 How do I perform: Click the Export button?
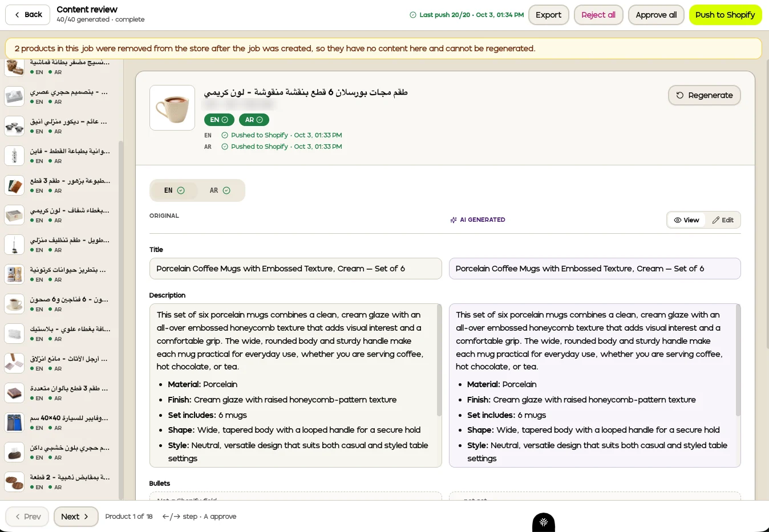548,15
